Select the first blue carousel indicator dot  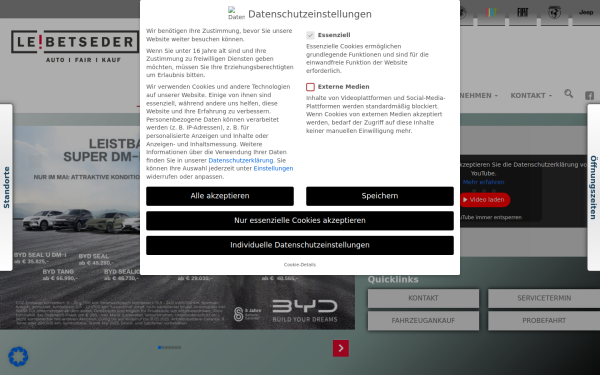click(159, 347)
